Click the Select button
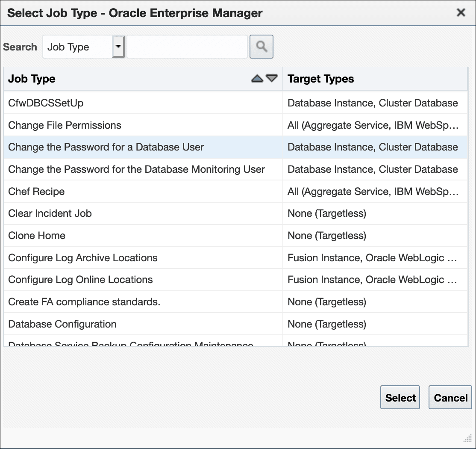Image resolution: width=476 pixels, height=449 pixels. (x=400, y=397)
